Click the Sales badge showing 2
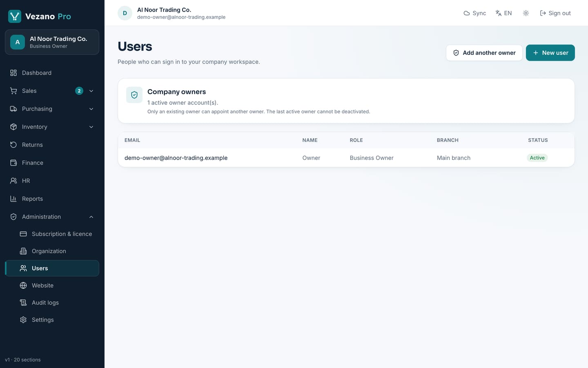The width and height of the screenshot is (588, 368). (79, 91)
